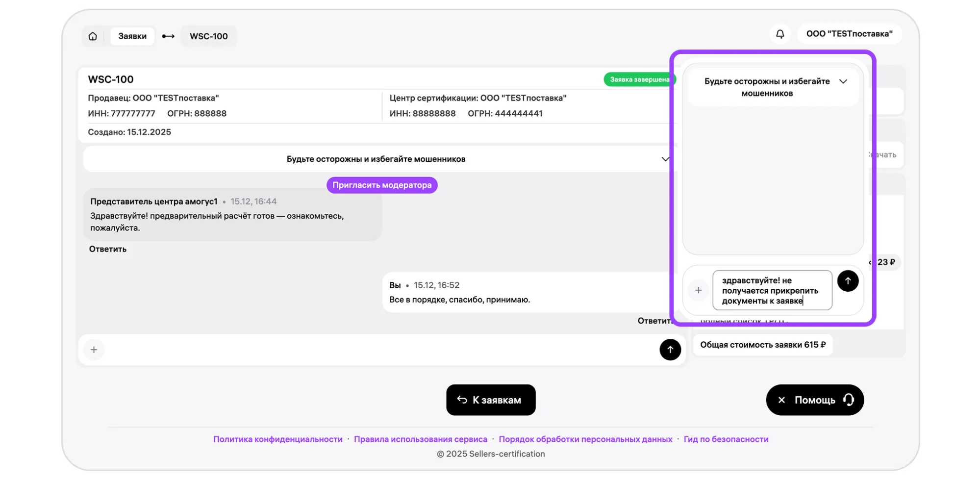Click plus attach icon in help chat

click(x=698, y=290)
